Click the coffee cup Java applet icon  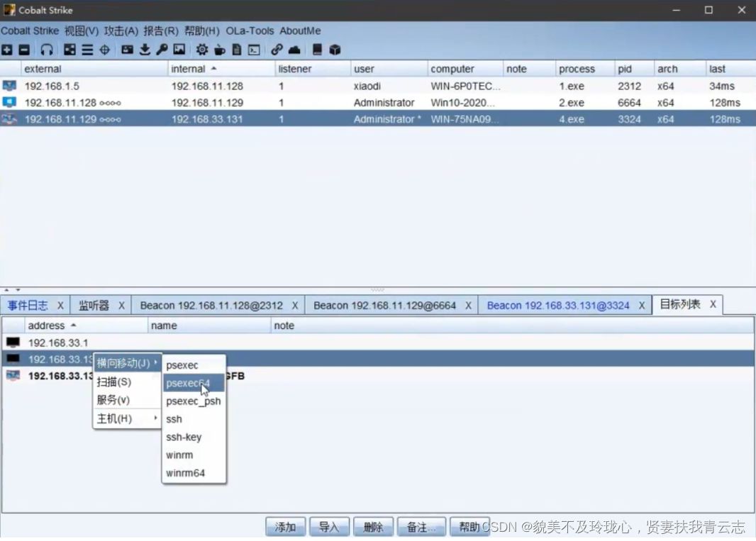pyautogui.click(x=219, y=50)
